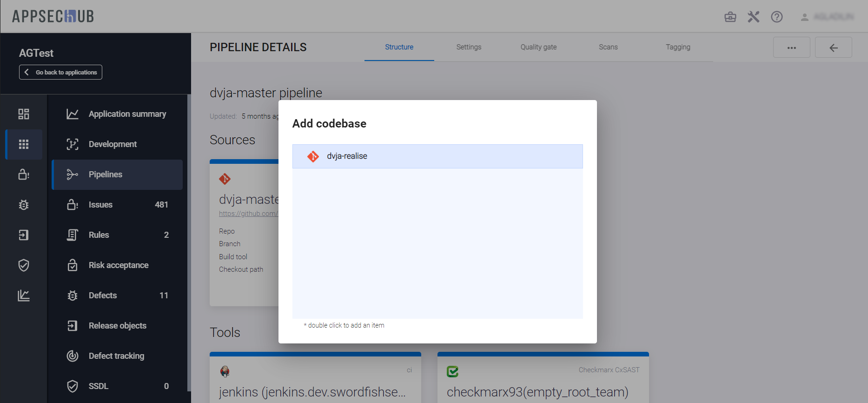Click the shield check icon in rail
Screen dimensions: 868x403
(24, 265)
